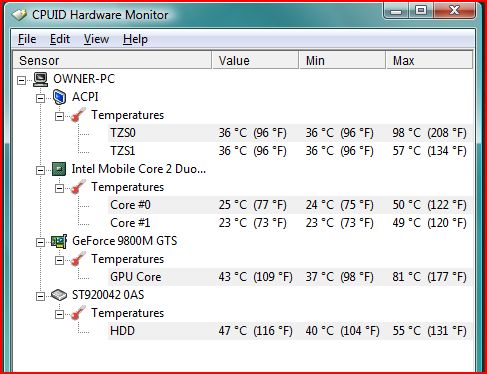Image resolution: width=487 pixels, height=374 pixels.
Task: Click HDD max 55 °C (131 °F)
Action: (x=429, y=331)
